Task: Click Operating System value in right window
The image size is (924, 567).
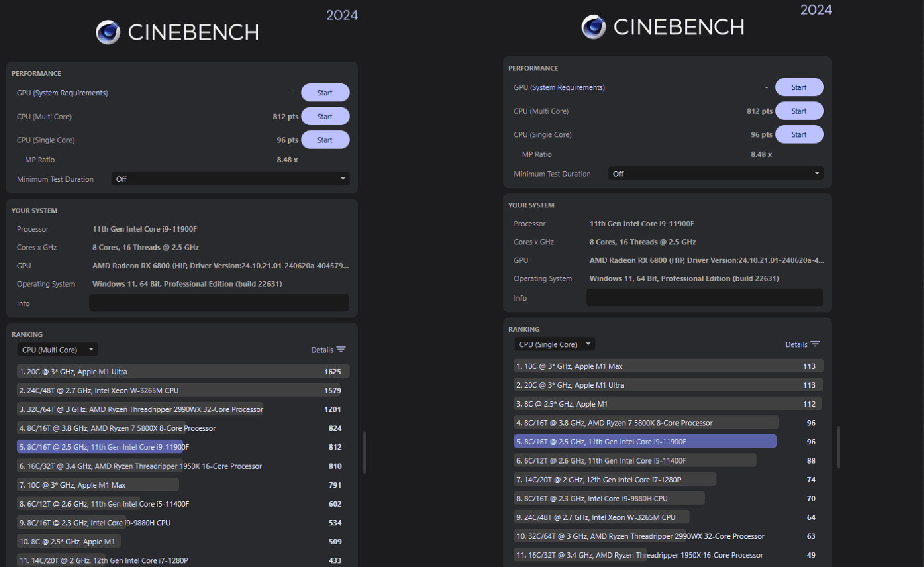Action: (x=684, y=278)
